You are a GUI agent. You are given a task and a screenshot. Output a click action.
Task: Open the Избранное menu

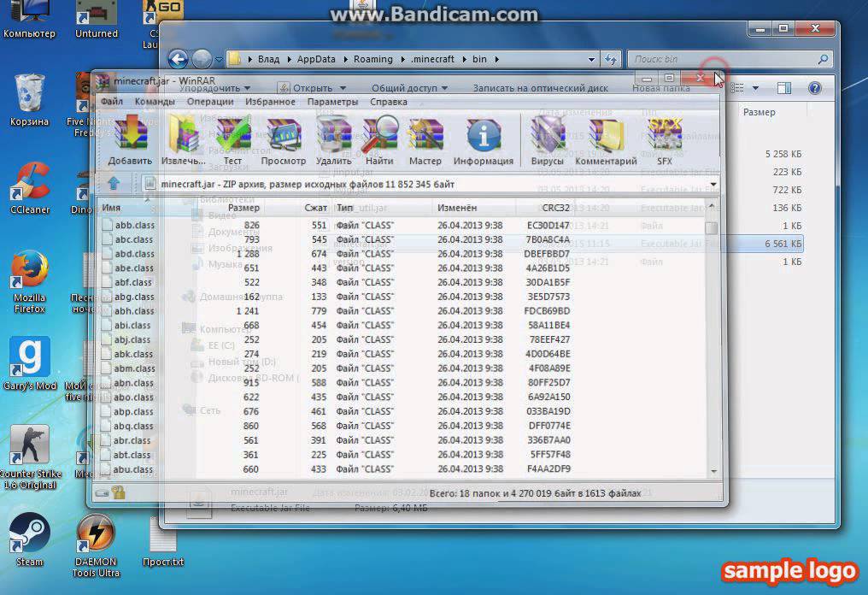tap(270, 102)
